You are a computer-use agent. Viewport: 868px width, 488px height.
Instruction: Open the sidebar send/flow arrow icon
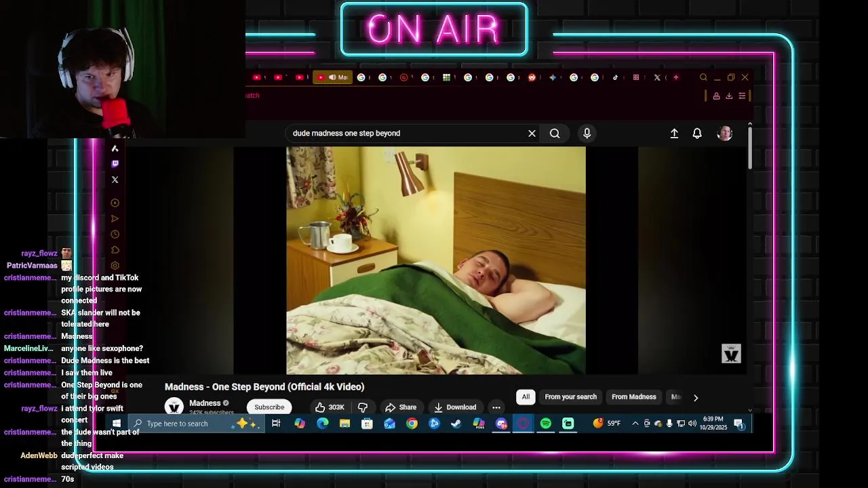pos(115,218)
